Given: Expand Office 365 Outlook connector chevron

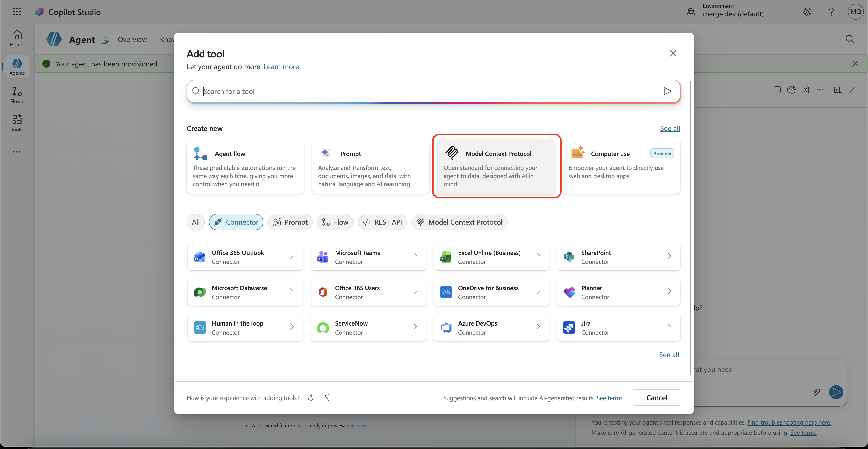Looking at the screenshot, I should [x=292, y=256].
